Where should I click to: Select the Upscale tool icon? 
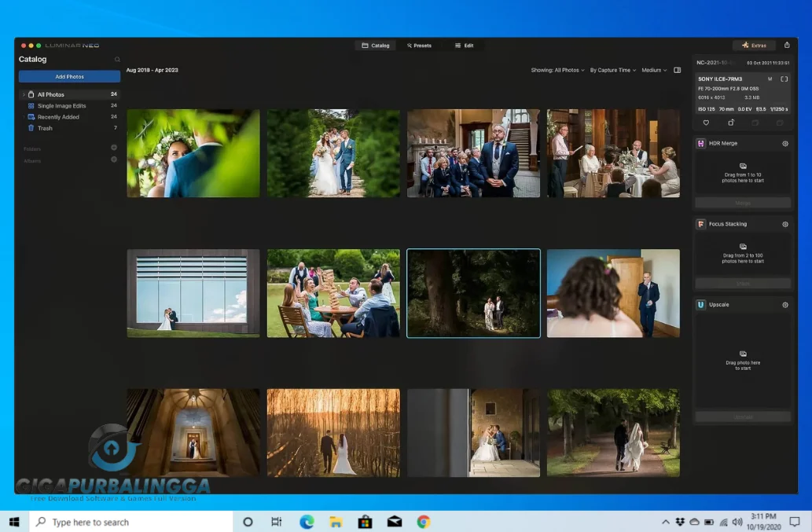click(x=700, y=305)
